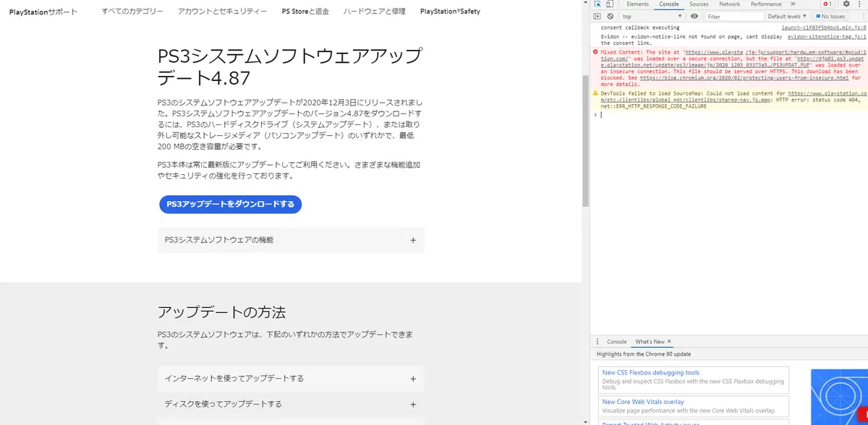The height and width of the screenshot is (425, 868).
Task: Activate the inspect element picker icon
Action: tap(597, 4)
